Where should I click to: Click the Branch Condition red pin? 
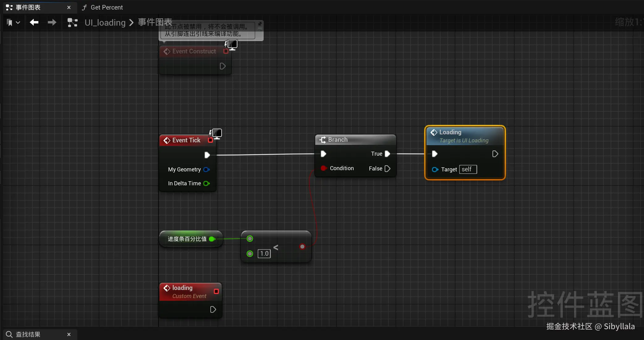(x=323, y=168)
